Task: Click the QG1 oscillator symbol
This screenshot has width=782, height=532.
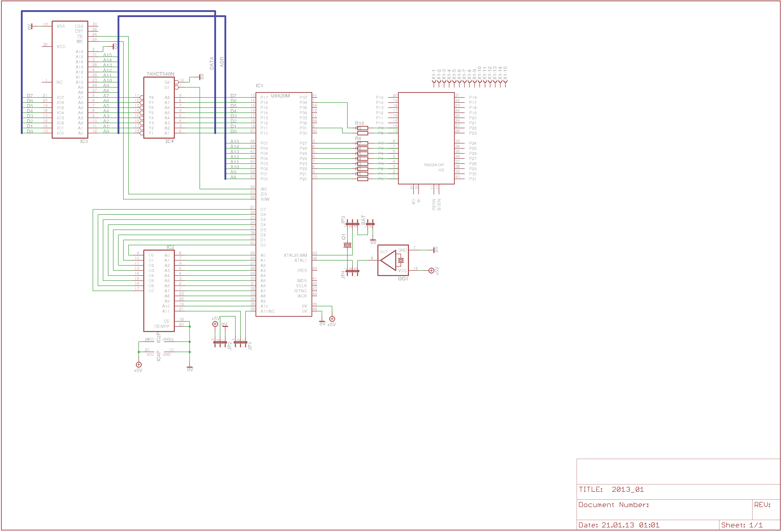Action: point(393,260)
